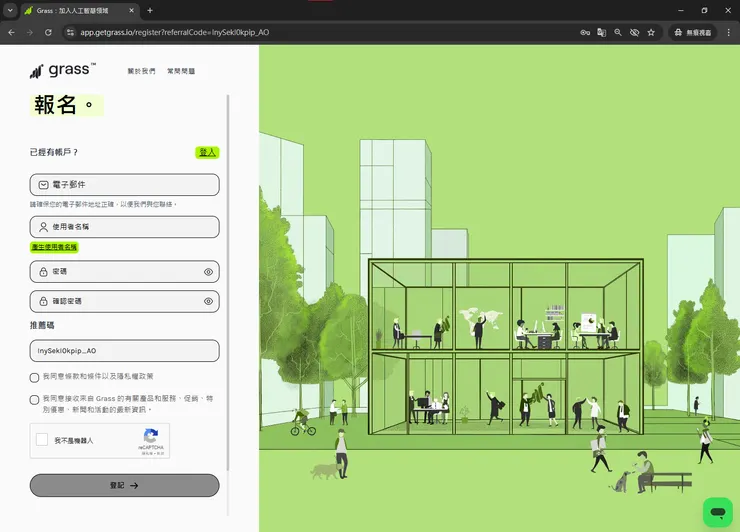Click the referral code field InySekI0kpip_AO
Screen dimensions: 740x532
(125, 351)
